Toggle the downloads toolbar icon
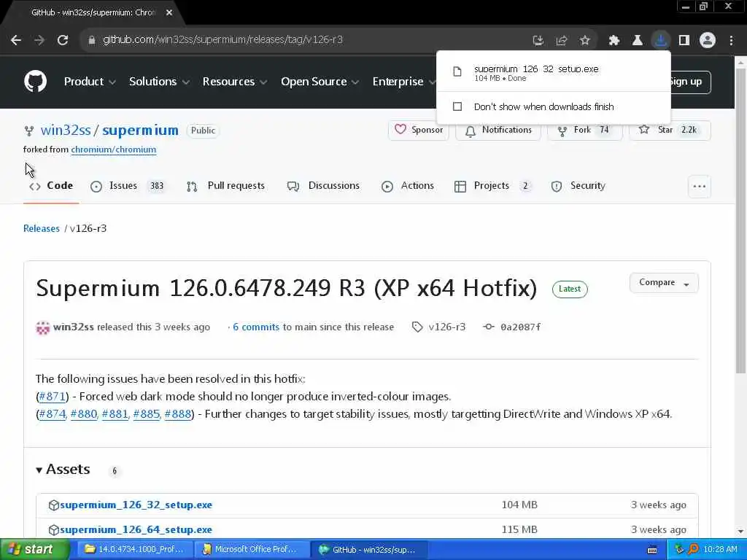The height and width of the screenshot is (560, 747). click(661, 41)
